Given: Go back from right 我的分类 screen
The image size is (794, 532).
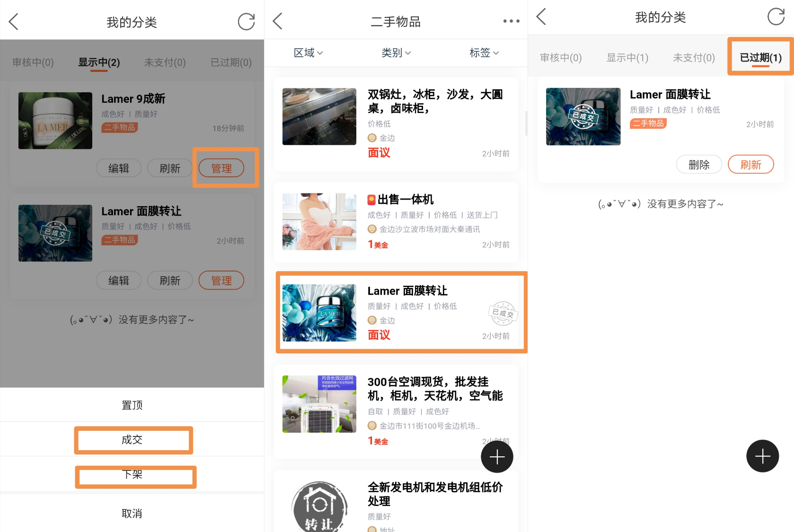Looking at the screenshot, I should 541,17.
